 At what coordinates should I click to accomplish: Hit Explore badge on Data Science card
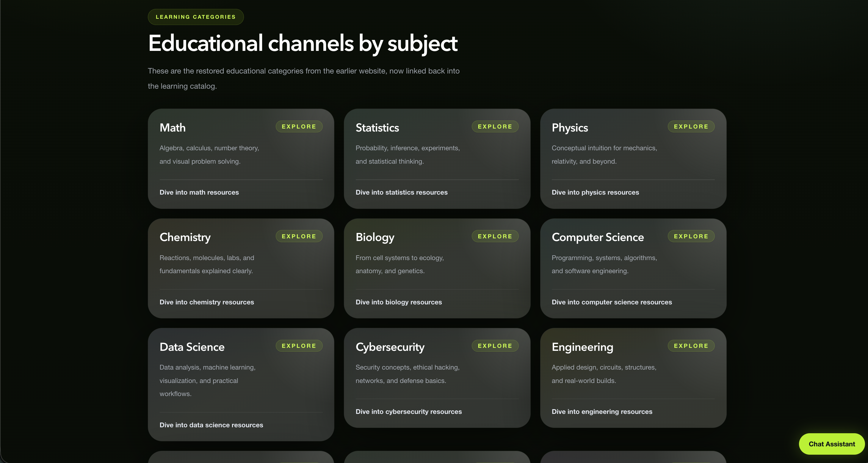299,346
